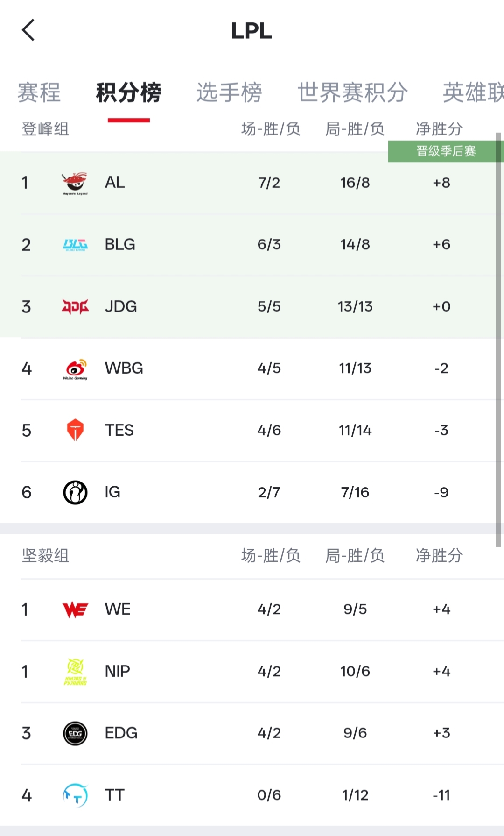The width and height of the screenshot is (504, 836).
Task: Click the WE team logo
Action: pos(75,609)
